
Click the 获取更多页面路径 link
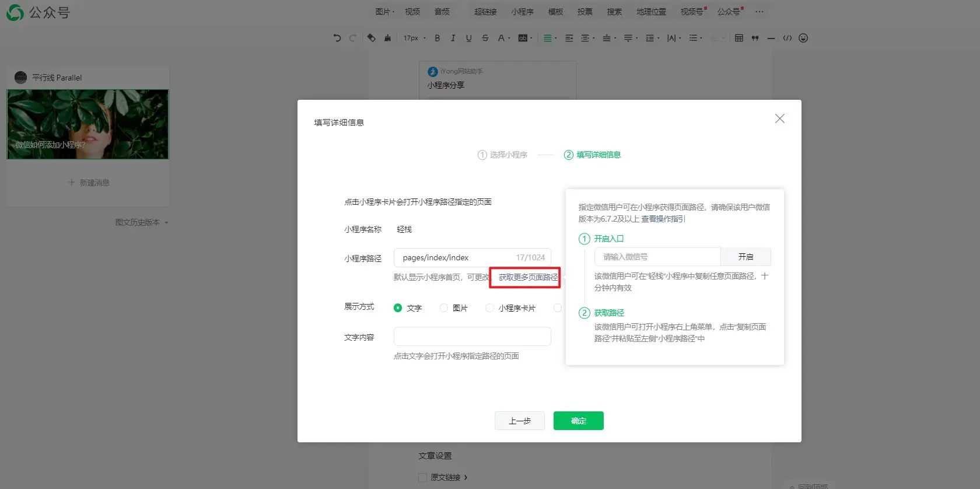[528, 277]
